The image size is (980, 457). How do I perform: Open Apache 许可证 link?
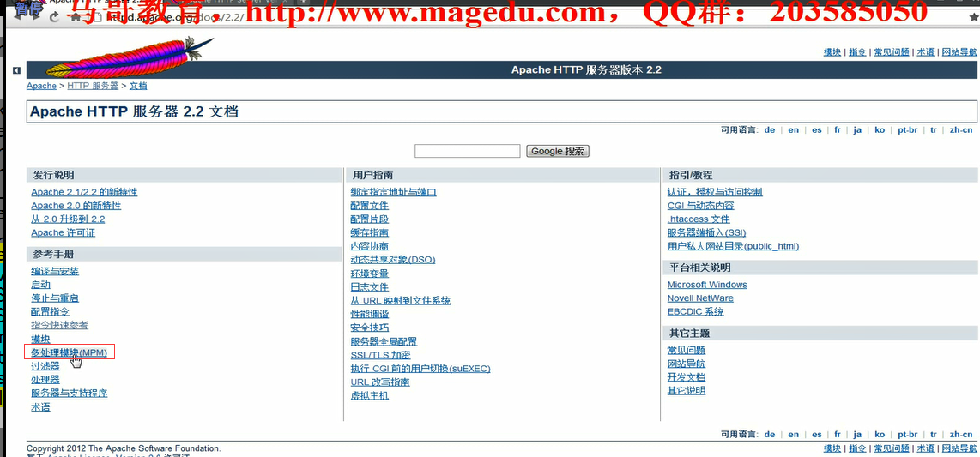point(64,233)
